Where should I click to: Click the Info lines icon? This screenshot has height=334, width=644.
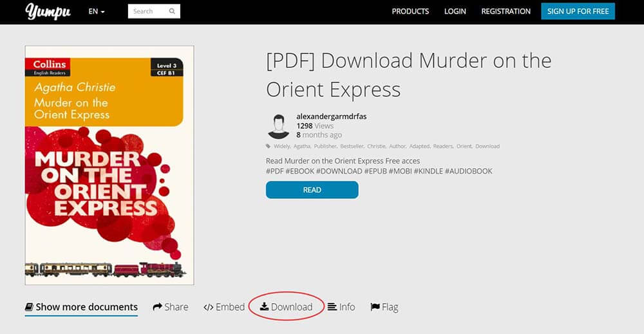point(332,307)
